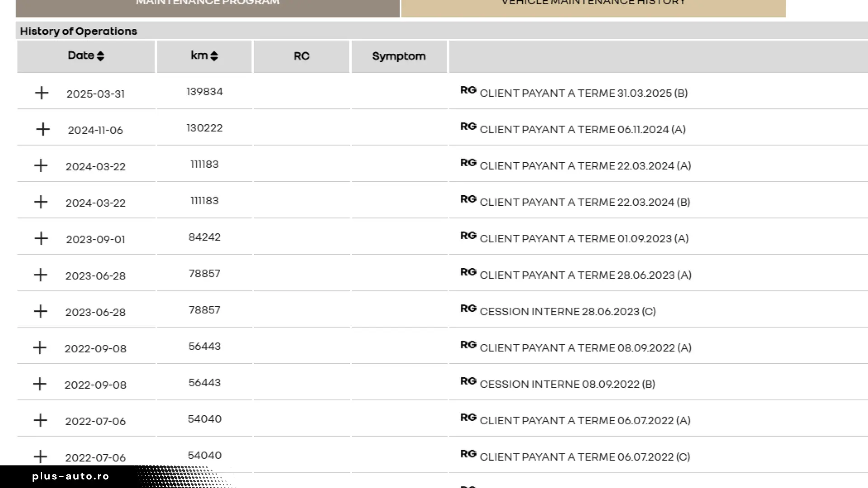868x488 pixels.
Task: Select the RG icon in 01.09.2023 row
Action: point(468,235)
